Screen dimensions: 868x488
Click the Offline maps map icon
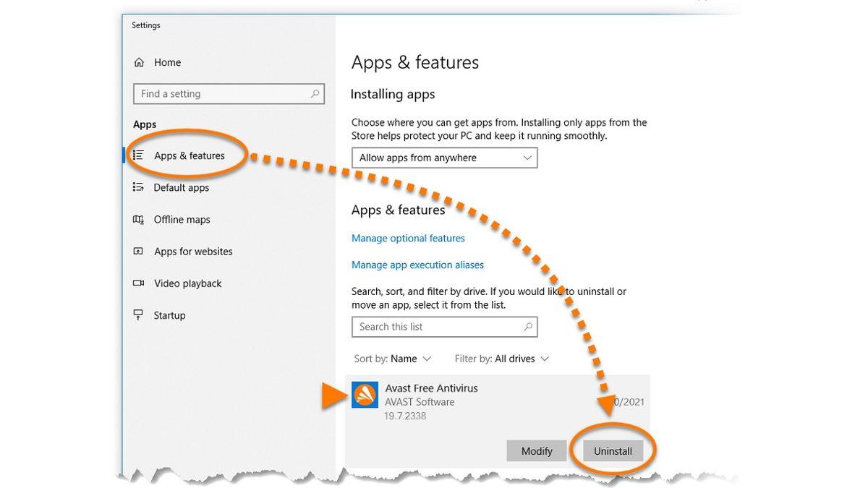click(138, 220)
